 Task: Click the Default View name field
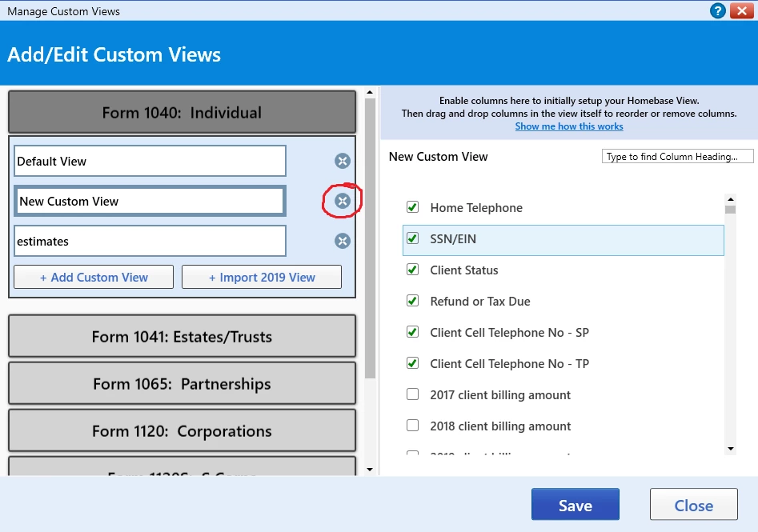pyautogui.click(x=150, y=161)
